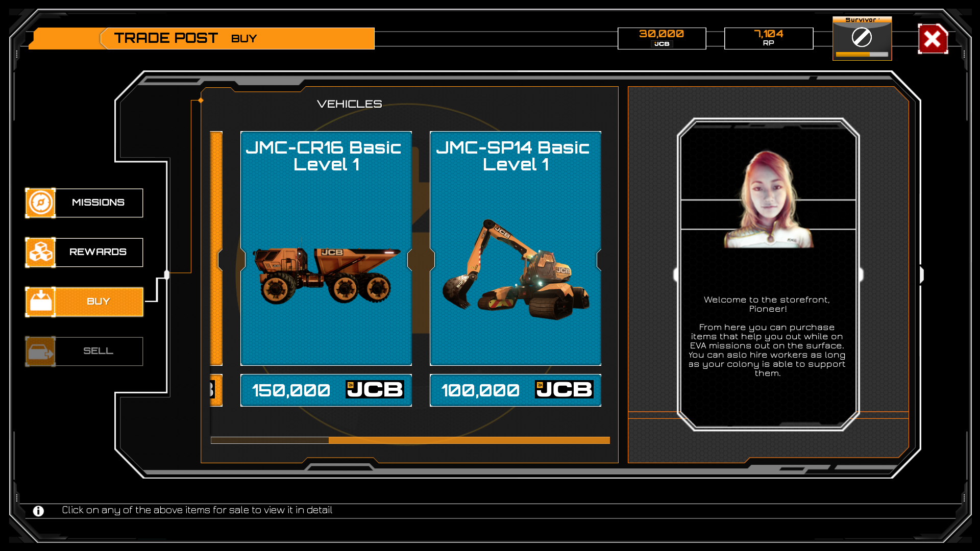
Task: Click the 100,000 JCB price button
Action: [516, 390]
